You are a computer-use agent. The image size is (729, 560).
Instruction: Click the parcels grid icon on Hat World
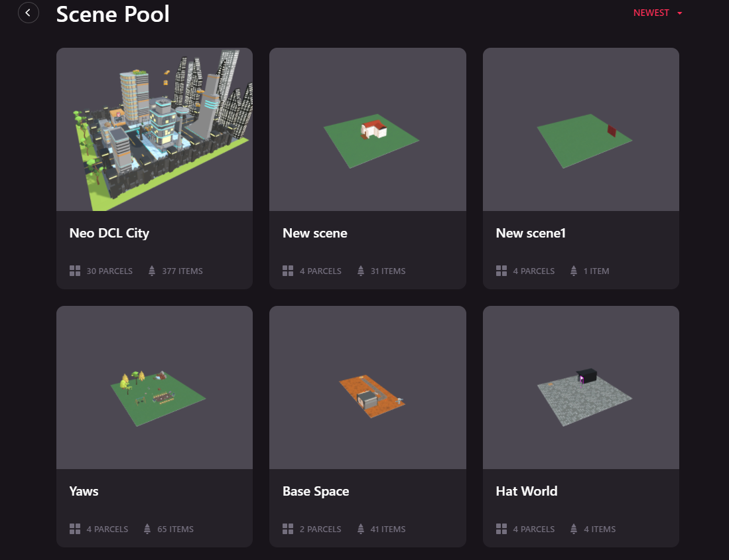click(x=501, y=529)
